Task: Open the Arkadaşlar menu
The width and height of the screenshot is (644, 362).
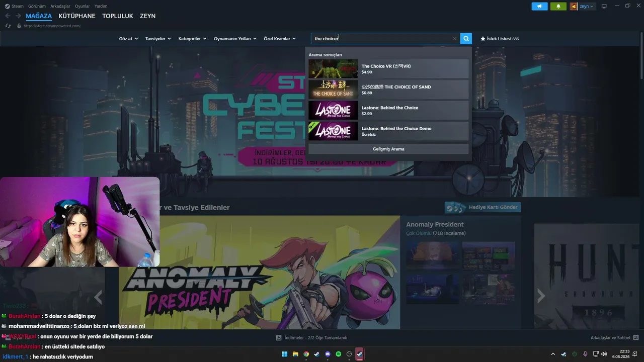Action: click(x=60, y=6)
